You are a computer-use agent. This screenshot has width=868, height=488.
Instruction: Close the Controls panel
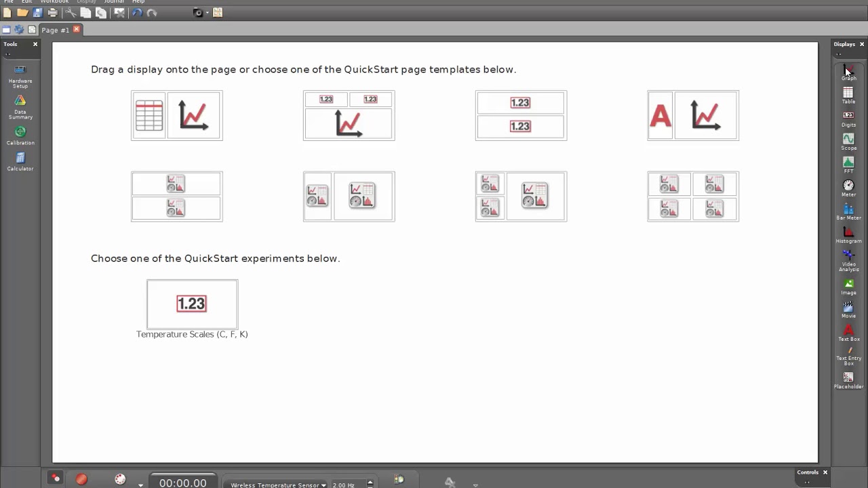[x=825, y=472]
